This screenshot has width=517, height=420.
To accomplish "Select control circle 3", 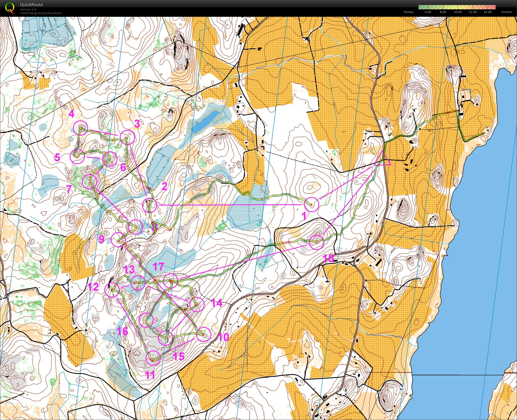I will 127,137.
